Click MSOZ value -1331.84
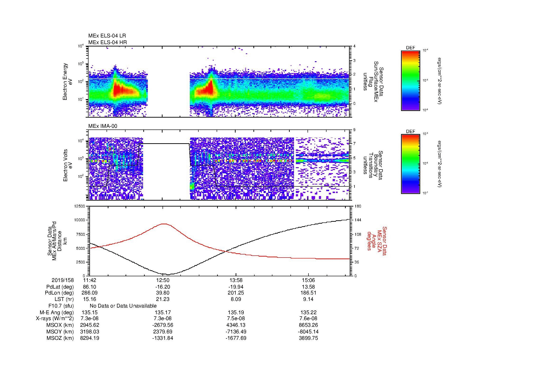The image size is (555, 392). click(163, 338)
